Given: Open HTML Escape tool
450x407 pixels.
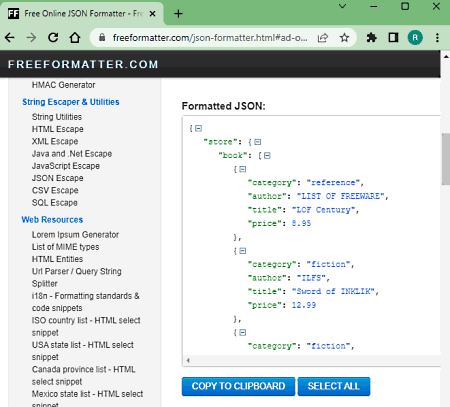Looking at the screenshot, I should pos(58,129).
